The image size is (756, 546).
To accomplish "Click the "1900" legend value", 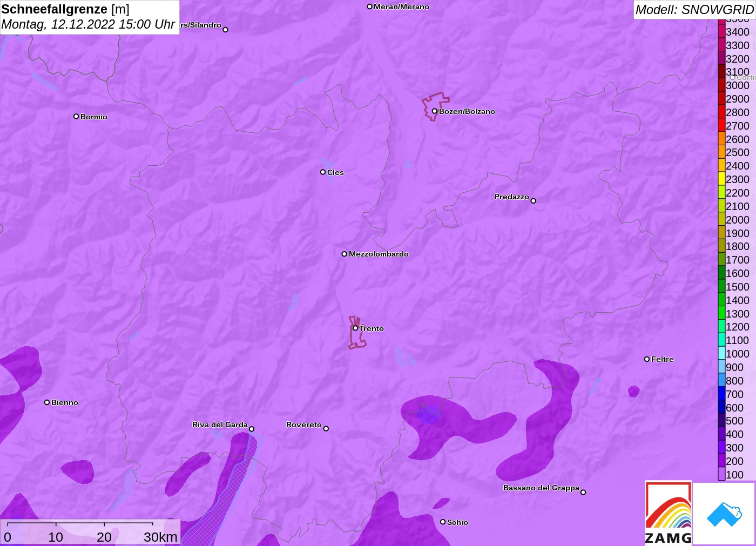I will [x=738, y=233].
